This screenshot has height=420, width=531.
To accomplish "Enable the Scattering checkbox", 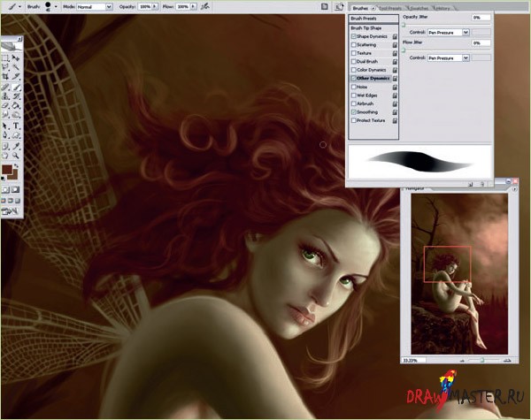I will click(x=353, y=45).
